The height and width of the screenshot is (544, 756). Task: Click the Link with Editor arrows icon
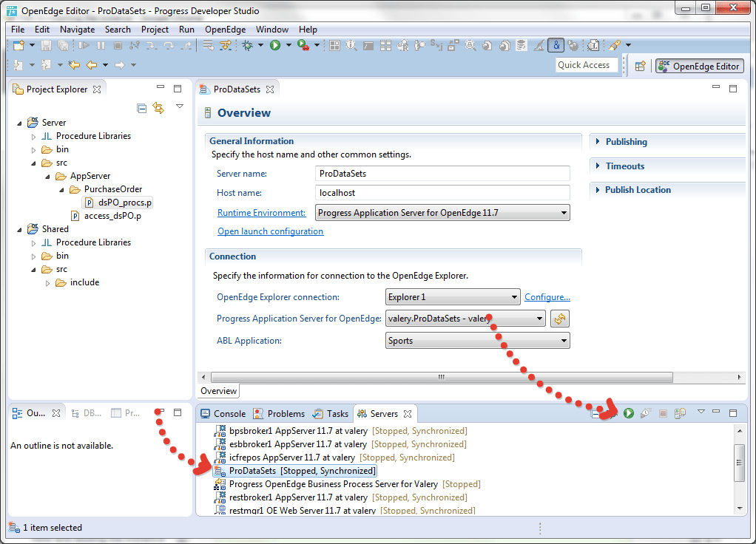pos(158,108)
